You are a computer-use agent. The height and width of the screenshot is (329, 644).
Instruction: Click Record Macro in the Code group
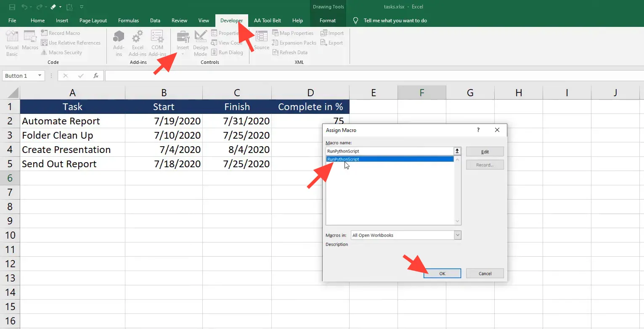61,33
